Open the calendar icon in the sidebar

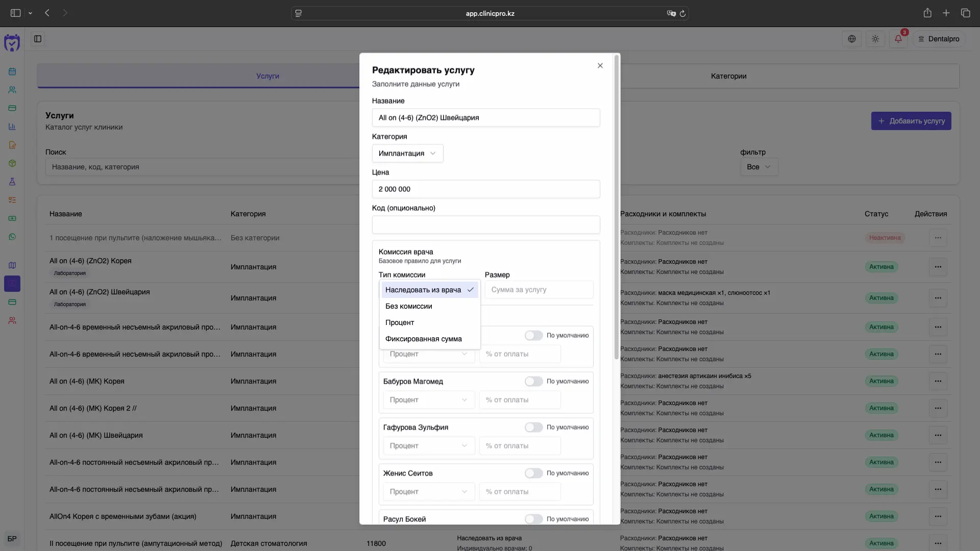(x=12, y=71)
